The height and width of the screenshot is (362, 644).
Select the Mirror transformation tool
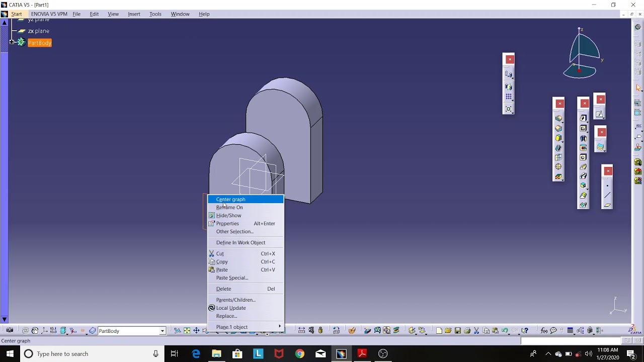508,86
